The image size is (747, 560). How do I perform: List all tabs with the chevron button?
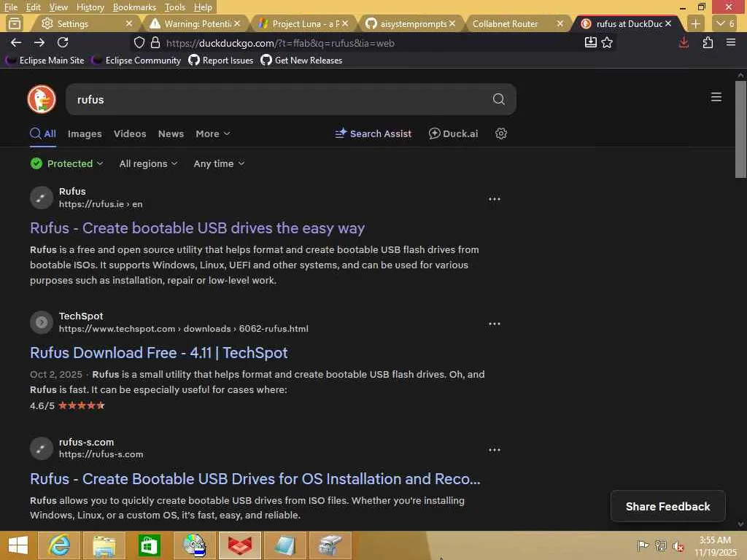(x=726, y=23)
